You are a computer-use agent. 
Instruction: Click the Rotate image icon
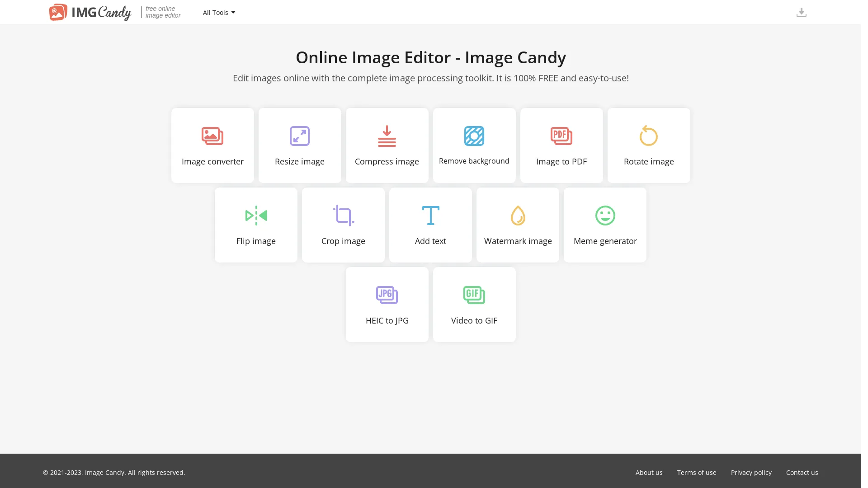point(649,136)
